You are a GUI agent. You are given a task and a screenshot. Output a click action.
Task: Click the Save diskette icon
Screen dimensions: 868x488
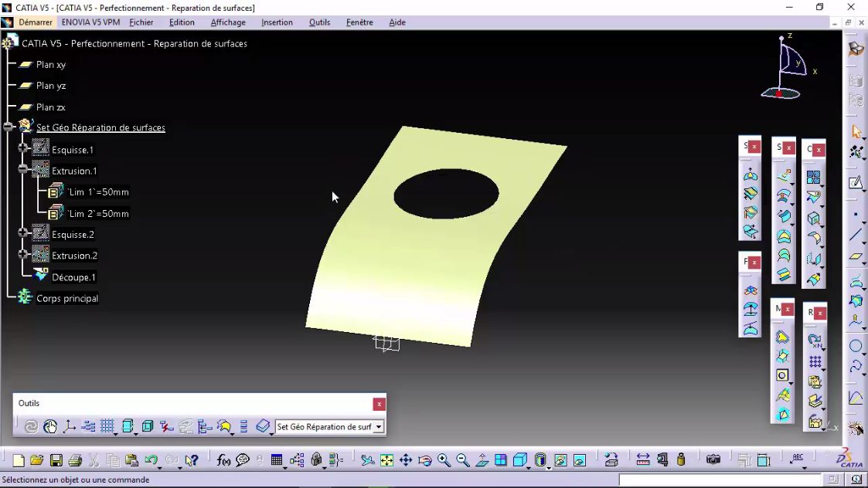click(56, 459)
